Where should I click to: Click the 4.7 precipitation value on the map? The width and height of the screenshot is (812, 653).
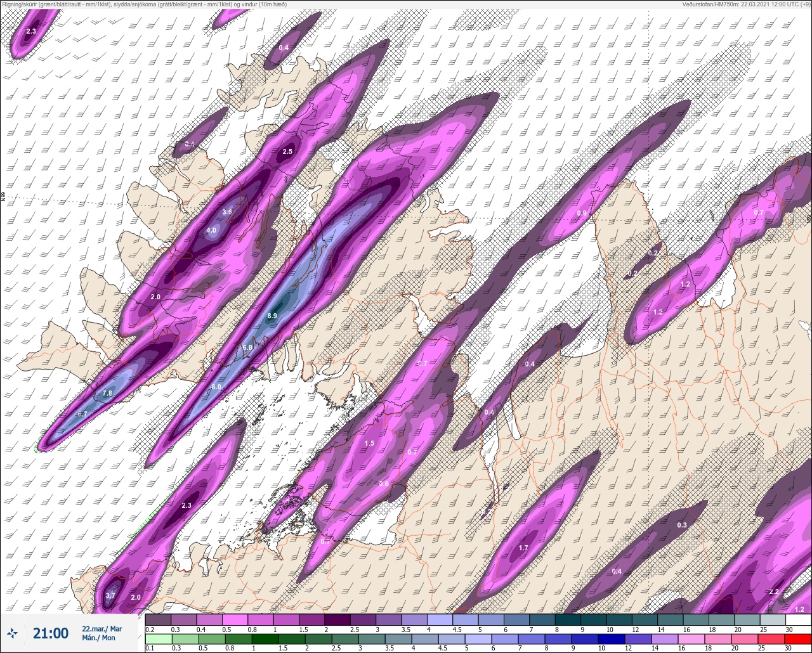(82, 414)
